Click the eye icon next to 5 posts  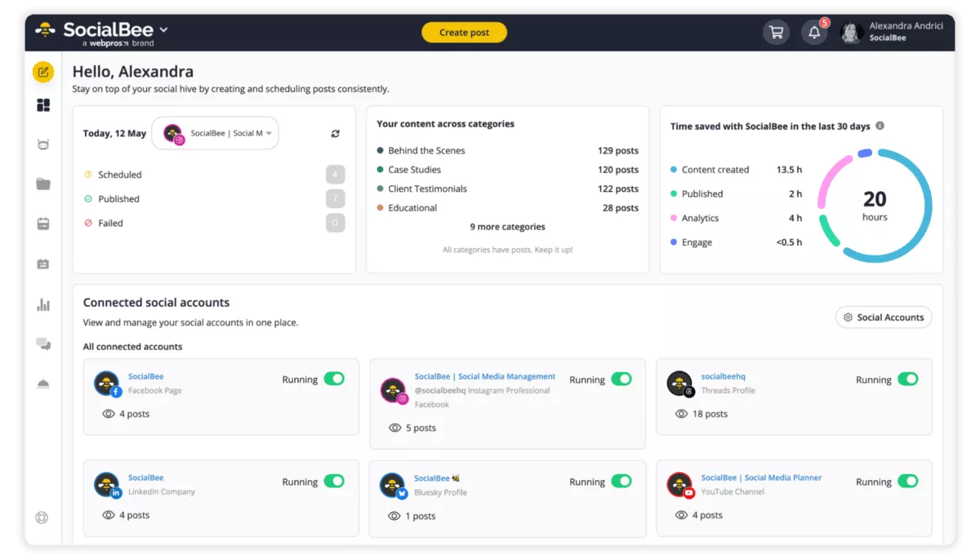pyautogui.click(x=394, y=428)
